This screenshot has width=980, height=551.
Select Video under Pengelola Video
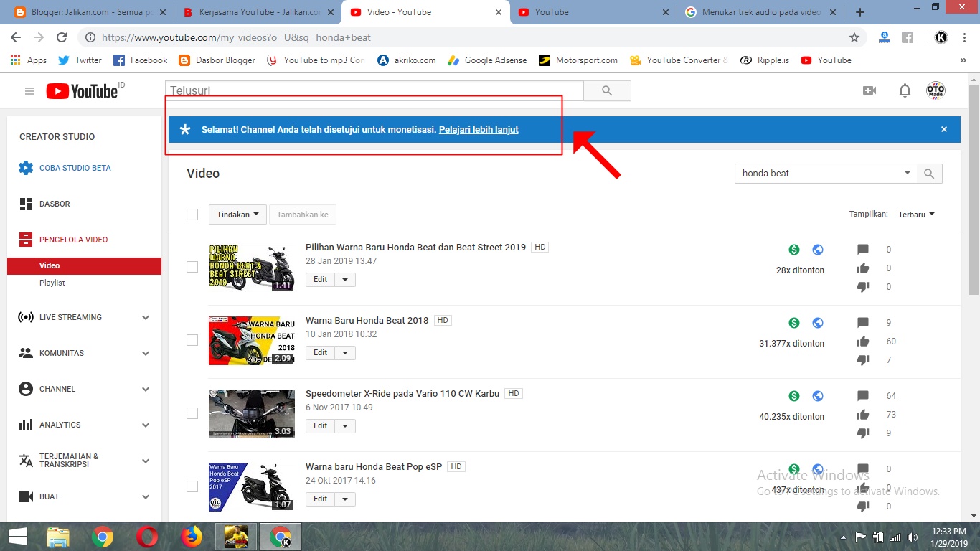85,266
